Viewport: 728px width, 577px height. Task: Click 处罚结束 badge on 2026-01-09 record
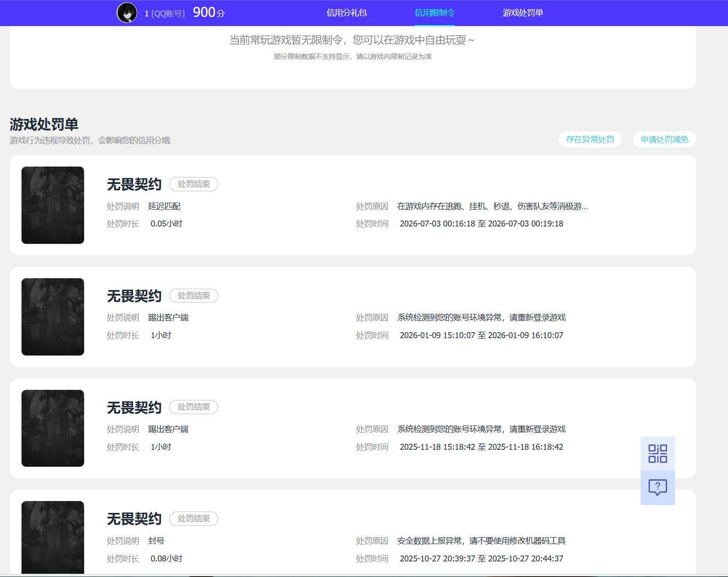[x=193, y=296]
